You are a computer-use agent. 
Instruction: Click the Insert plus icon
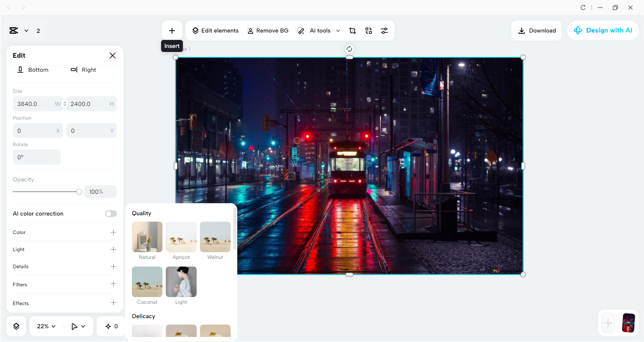coord(172,30)
